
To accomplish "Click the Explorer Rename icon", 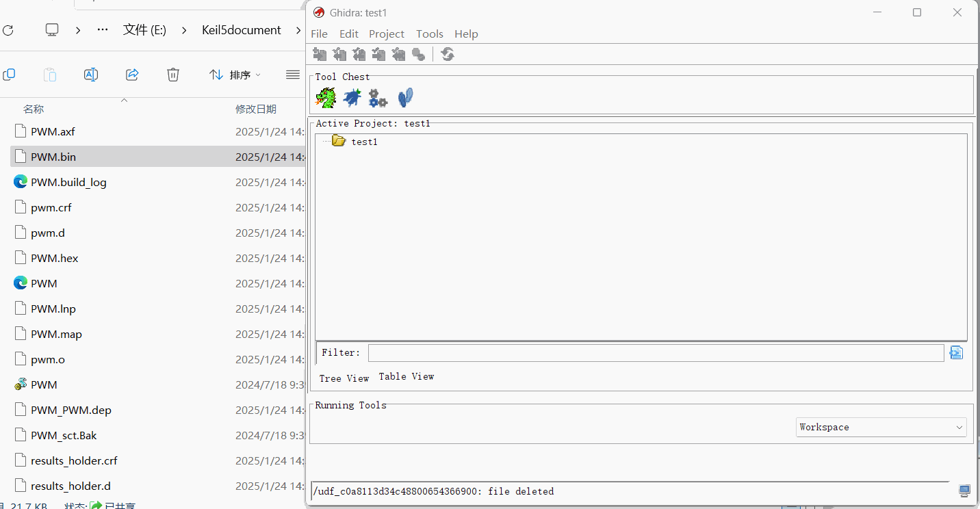I will pyautogui.click(x=91, y=75).
